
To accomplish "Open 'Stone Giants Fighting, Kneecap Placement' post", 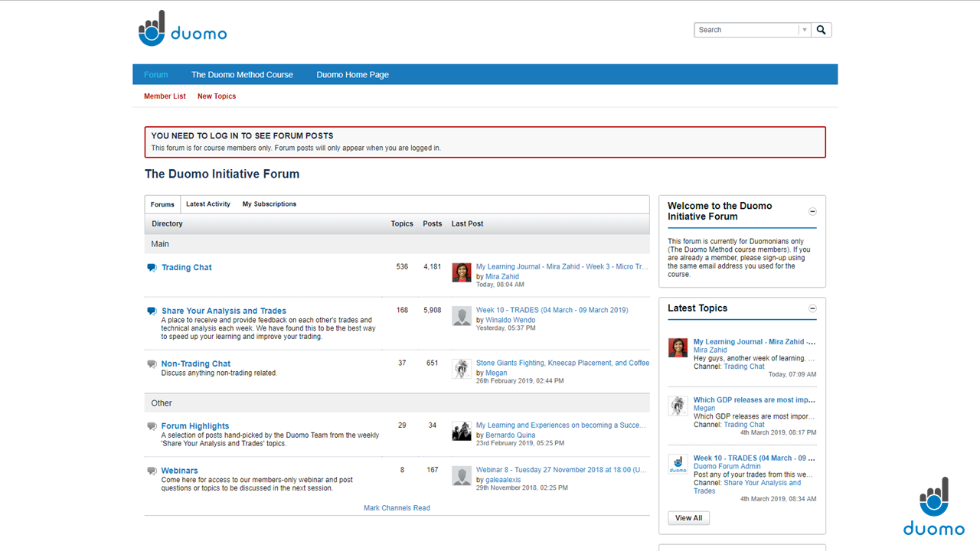I will [x=563, y=363].
